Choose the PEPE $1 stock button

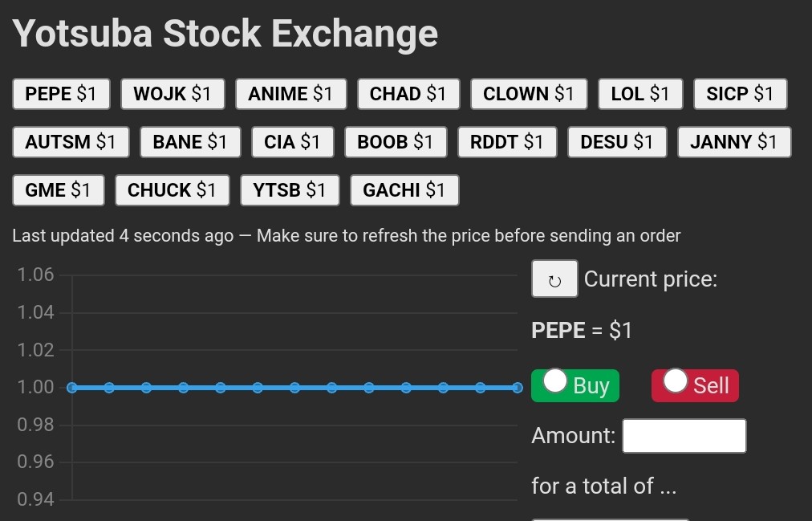coord(61,94)
